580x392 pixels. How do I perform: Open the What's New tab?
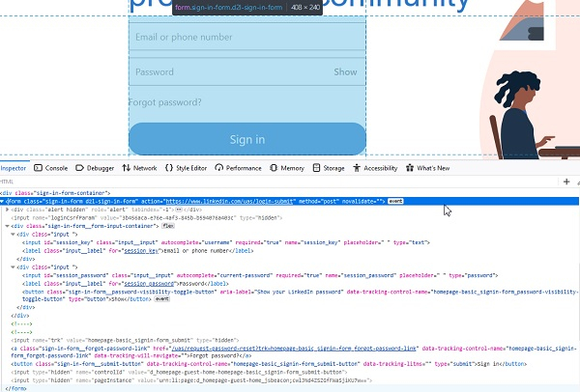pos(427,168)
